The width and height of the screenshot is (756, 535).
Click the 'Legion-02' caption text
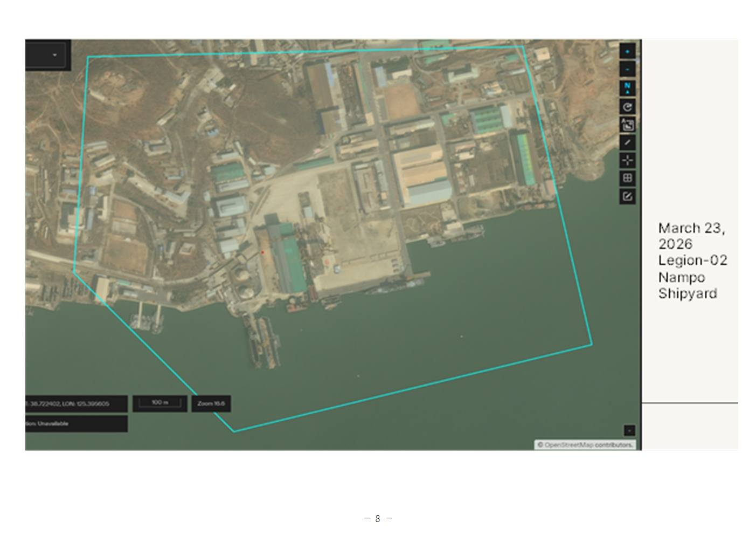pyautogui.click(x=692, y=260)
